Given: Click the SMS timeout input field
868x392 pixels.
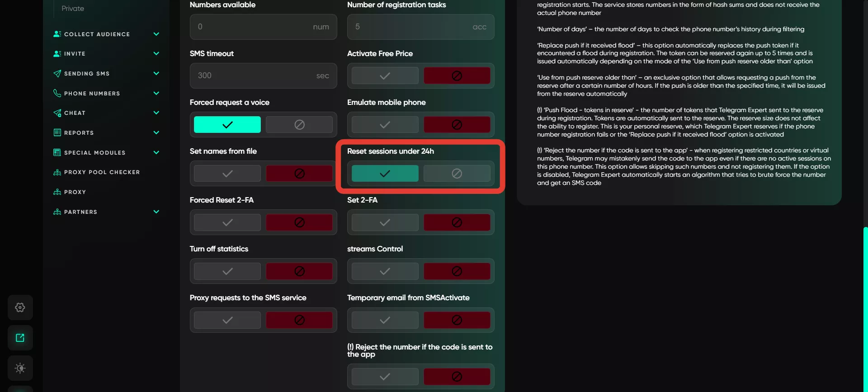Looking at the screenshot, I should tap(263, 76).
